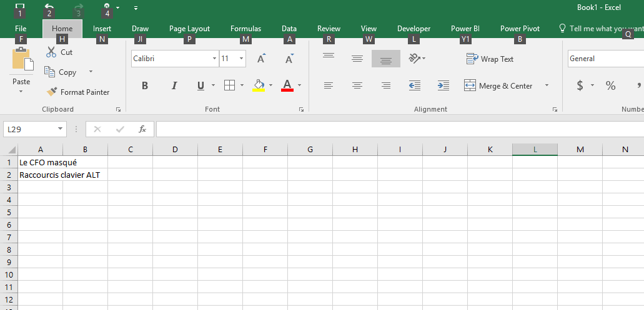Apply the yellow Fill Color swatch

[259, 85]
